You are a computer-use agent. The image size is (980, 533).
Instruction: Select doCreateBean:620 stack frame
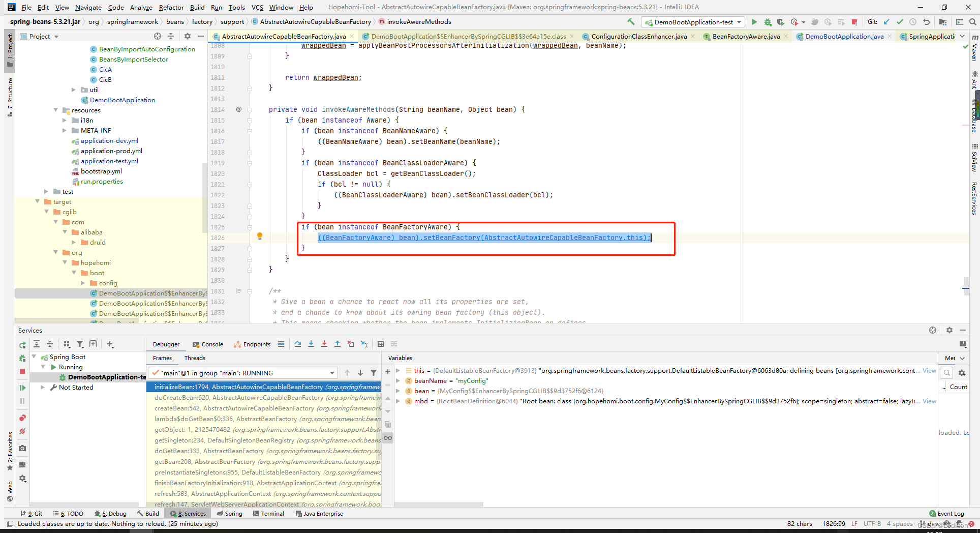click(x=264, y=398)
